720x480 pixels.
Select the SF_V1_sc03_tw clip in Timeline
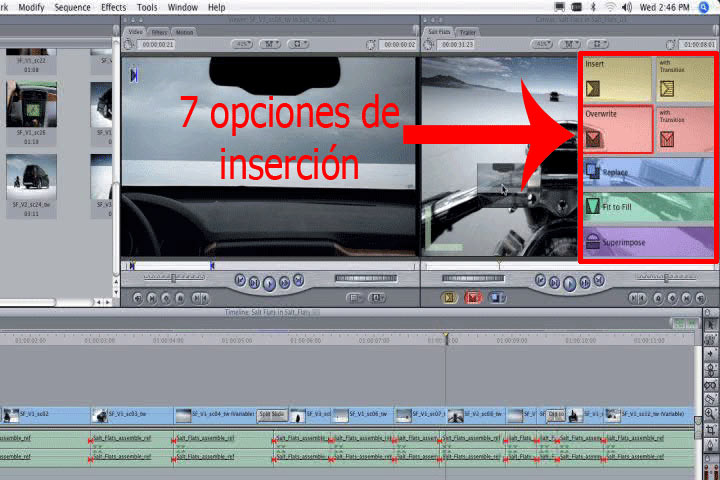[132, 415]
